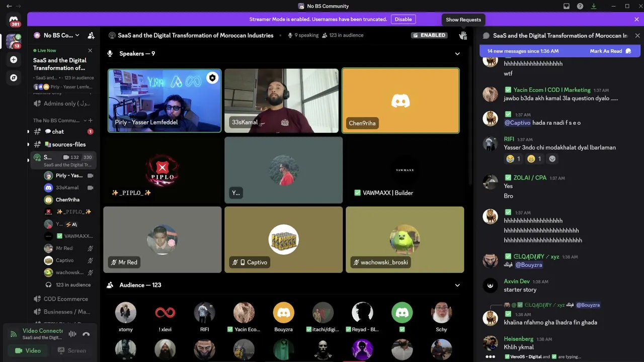The height and width of the screenshot is (362, 644).
Task: Open the Help icon in title bar
Action: [580, 6]
